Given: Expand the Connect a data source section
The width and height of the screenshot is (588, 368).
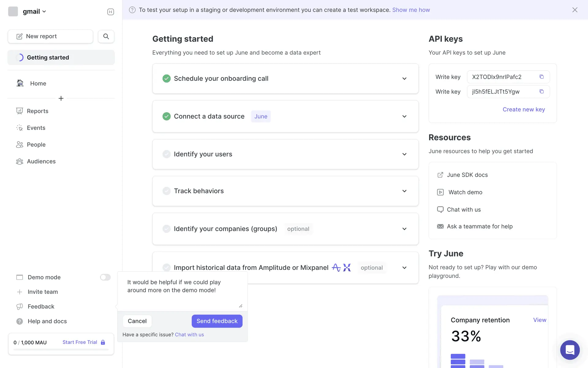Looking at the screenshot, I should click(x=404, y=116).
